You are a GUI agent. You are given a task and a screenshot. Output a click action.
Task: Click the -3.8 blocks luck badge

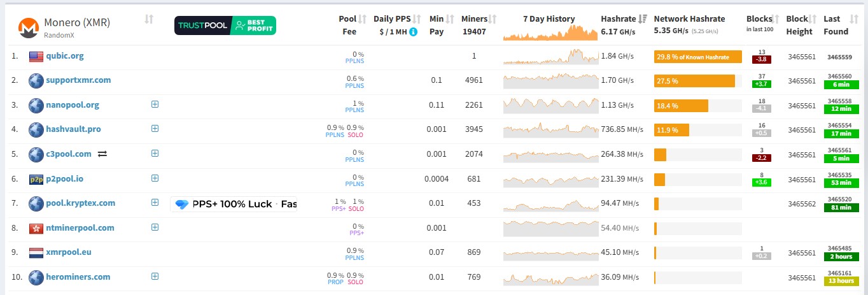pos(762,60)
